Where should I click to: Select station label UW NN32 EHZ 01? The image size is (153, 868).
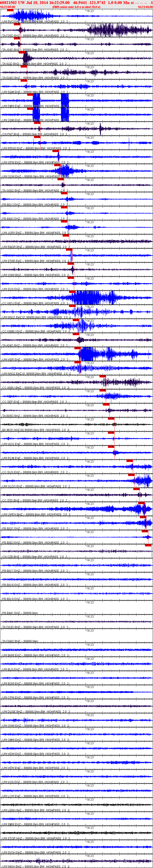[x=14, y=374]
